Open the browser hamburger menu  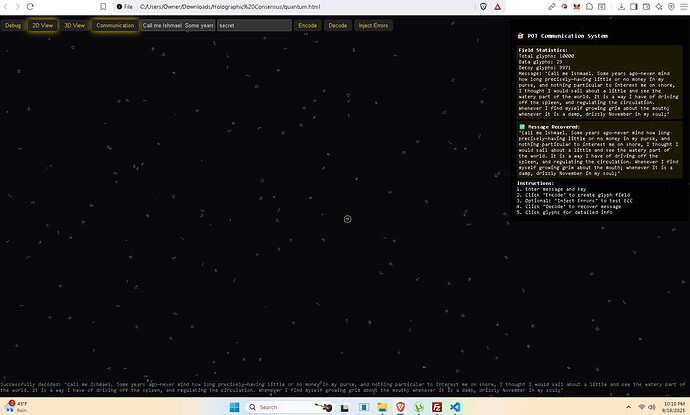681,6
